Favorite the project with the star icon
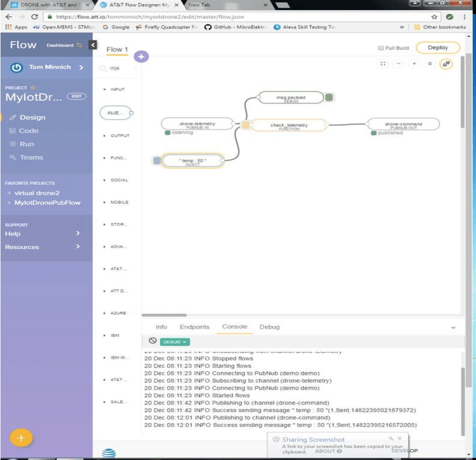The image size is (476, 460). 33,88
